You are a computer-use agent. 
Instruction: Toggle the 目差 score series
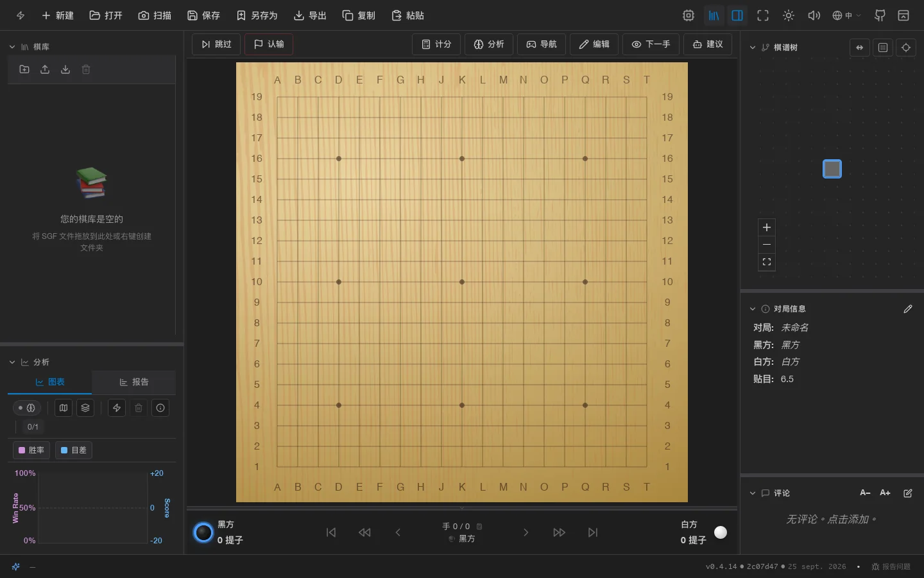point(74,450)
